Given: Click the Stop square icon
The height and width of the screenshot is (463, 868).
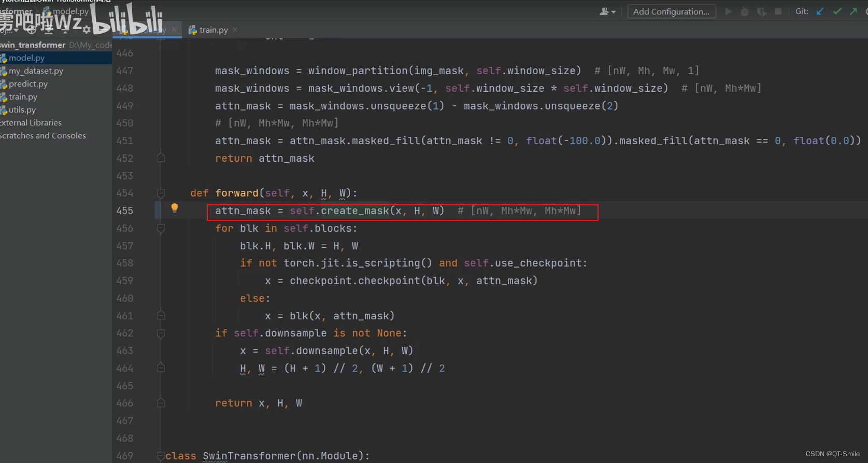Looking at the screenshot, I should 778,11.
